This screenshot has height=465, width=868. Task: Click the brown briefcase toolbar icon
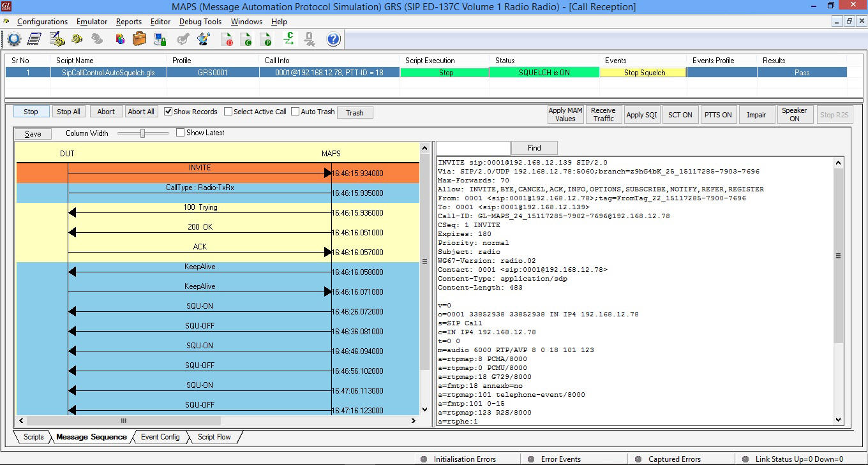[140, 40]
